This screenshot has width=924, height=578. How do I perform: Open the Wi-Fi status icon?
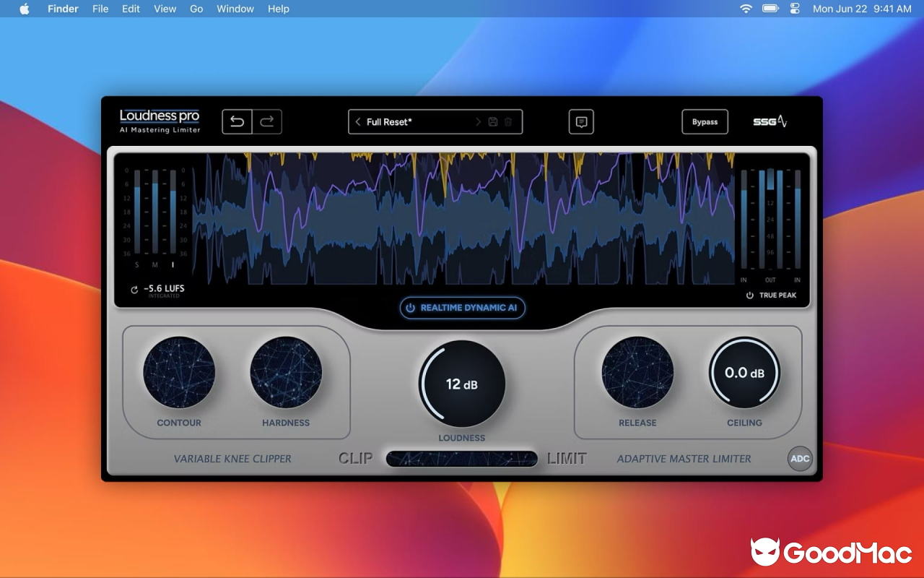click(x=746, y=9)
